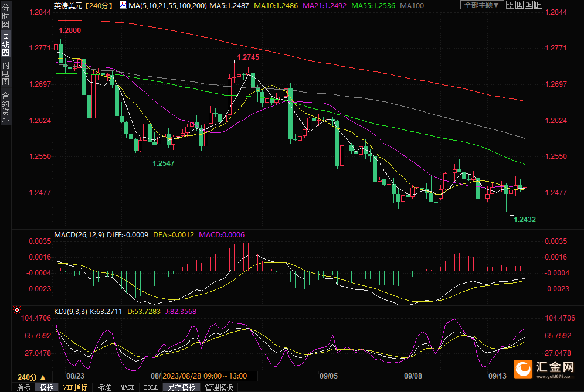Click the first layout icon after theme dropdown

coord(511,5)
